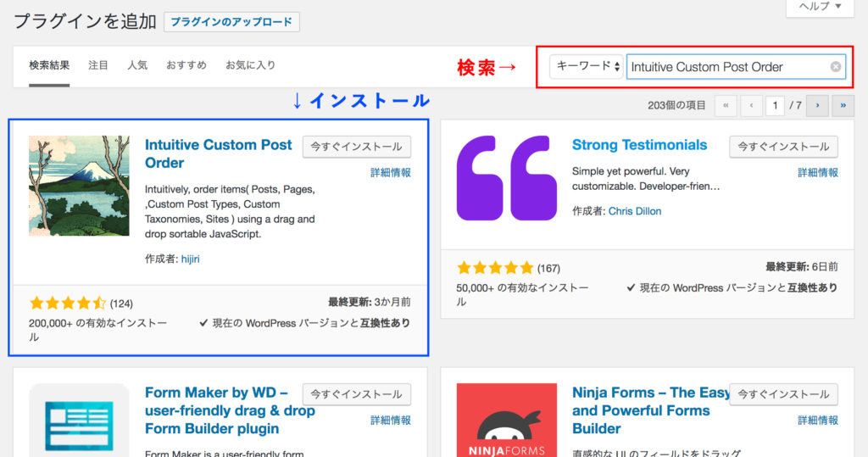The height and width of the screenshot is (457, 868).
Task: Jump to the last results page
Action: pyautogui.click(x=843, y=105)
